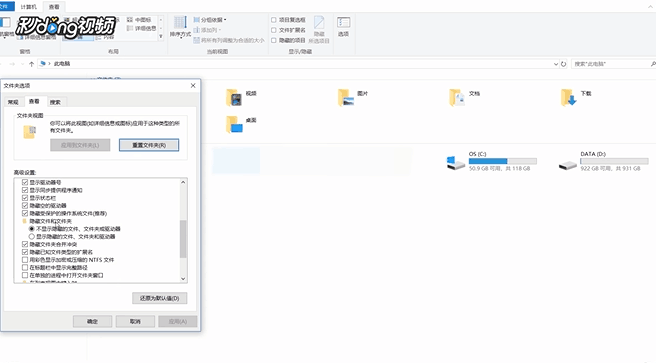Click the folder views icon in dialog
Viewport: 656px width, 363px height.
point(29,132)
